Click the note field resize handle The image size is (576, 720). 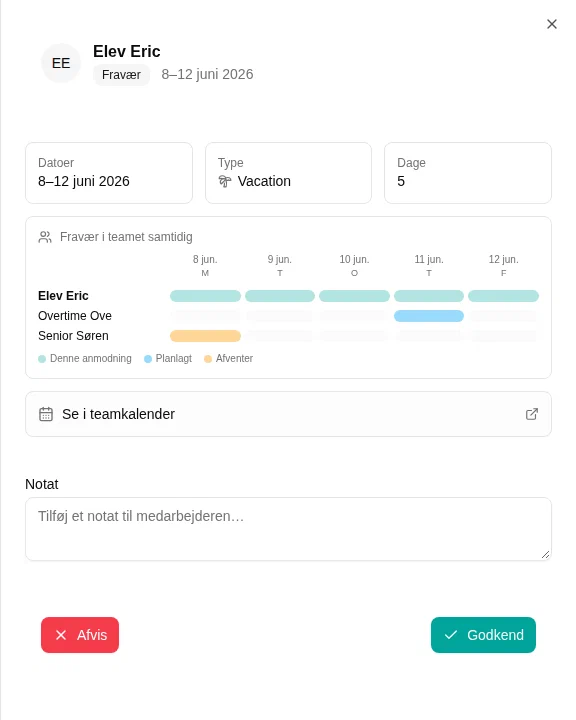tap(545, 555)
